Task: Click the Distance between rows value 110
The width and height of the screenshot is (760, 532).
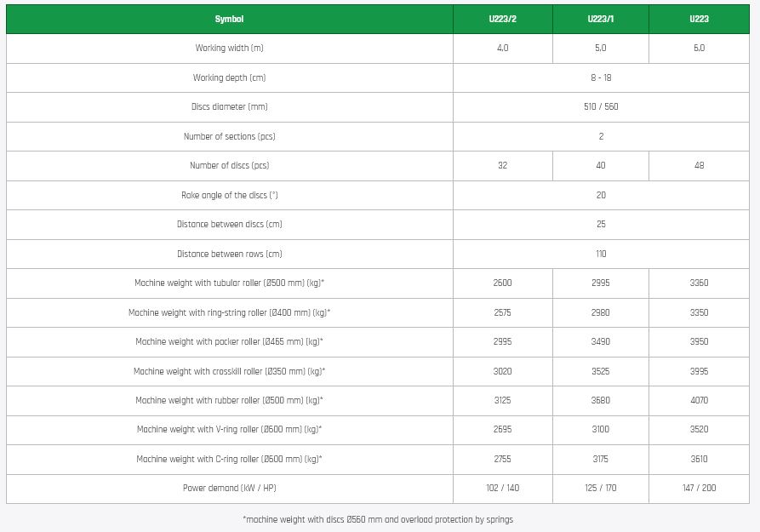Action: coord(601,254)
